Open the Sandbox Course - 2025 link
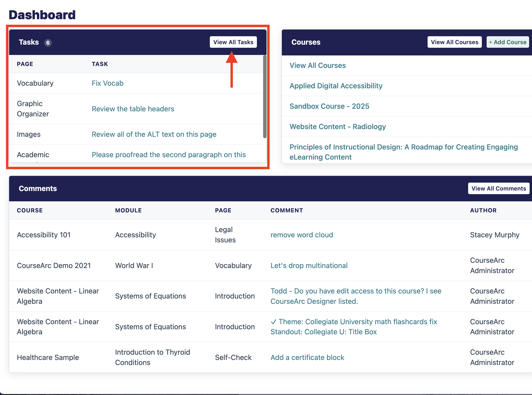This screenshot has height=395, width=532. (329, 106)
